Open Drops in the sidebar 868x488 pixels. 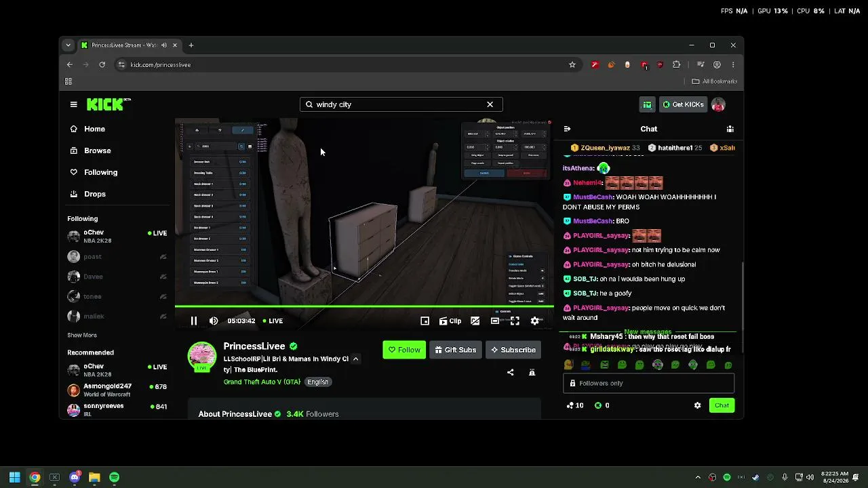pyautogui.click(x=88, y=194)
